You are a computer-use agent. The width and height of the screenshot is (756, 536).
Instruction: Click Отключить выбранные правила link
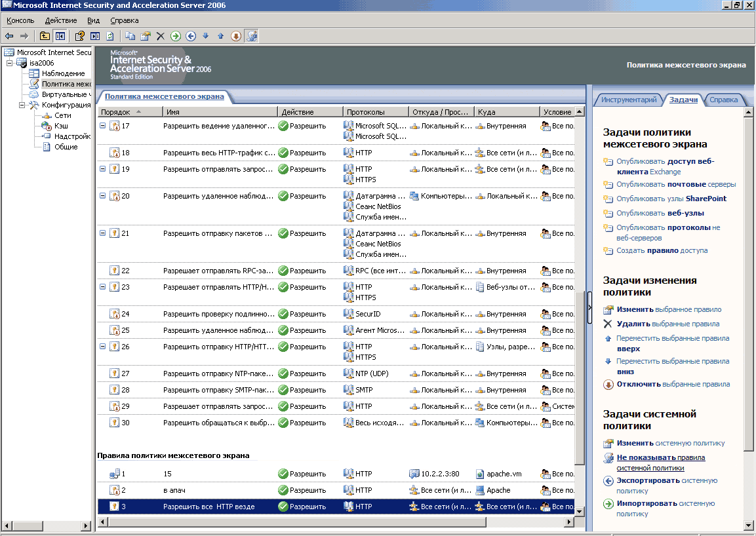pos(673,384)
